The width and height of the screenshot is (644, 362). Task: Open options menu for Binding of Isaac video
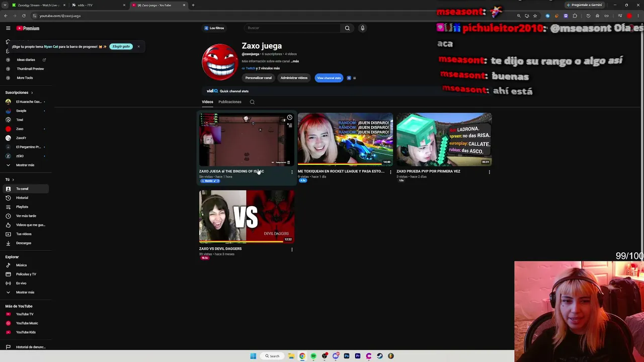pyautogui.click(x=292, y=172)
